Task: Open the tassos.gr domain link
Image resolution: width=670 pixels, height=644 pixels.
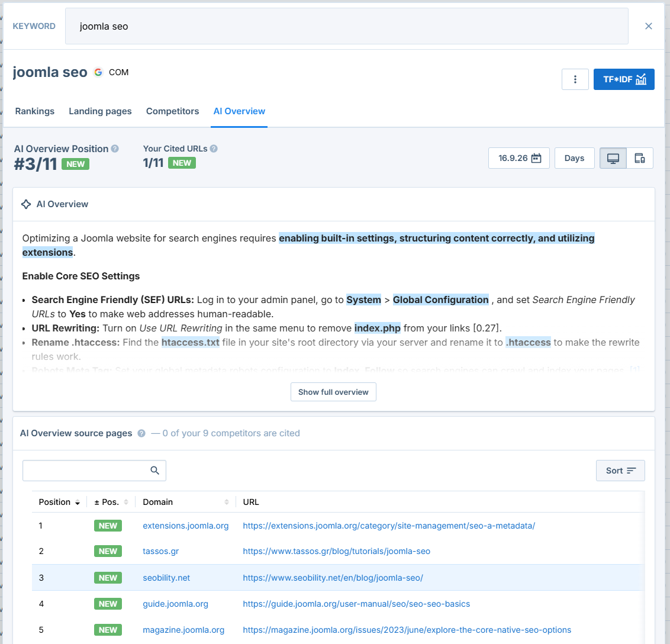Action: 160,551
